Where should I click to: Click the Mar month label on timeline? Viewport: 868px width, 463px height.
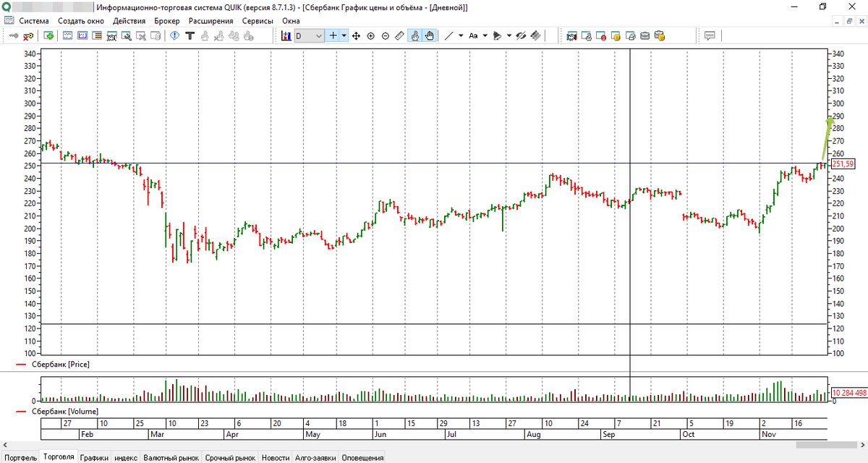(157, 435)
